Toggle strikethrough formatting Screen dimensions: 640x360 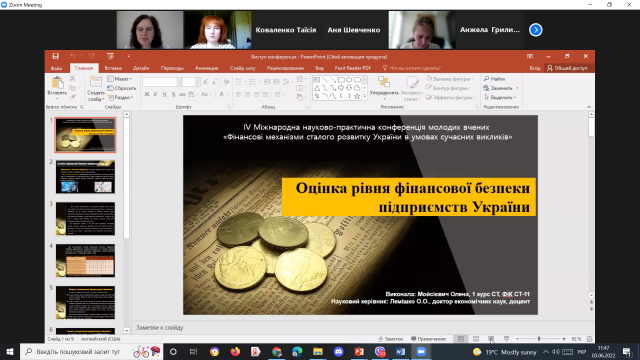(182, 94)
